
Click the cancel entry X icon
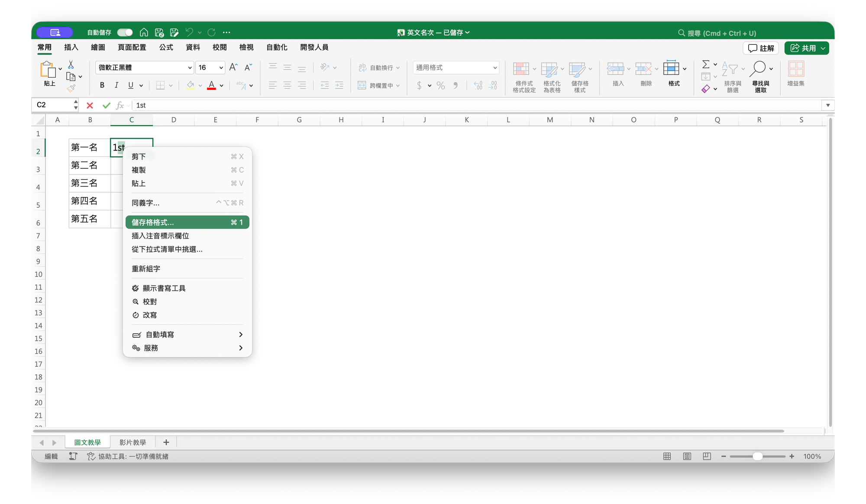click(90, 105)
